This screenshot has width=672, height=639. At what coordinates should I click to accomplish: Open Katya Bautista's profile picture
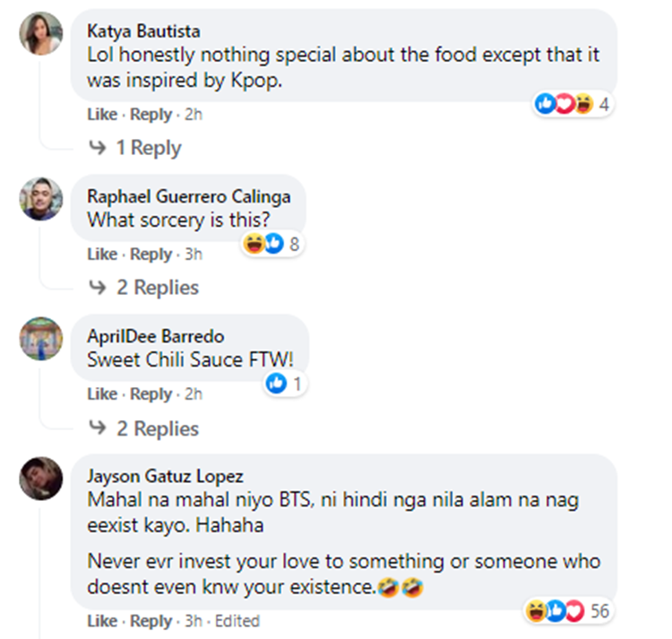40,34
